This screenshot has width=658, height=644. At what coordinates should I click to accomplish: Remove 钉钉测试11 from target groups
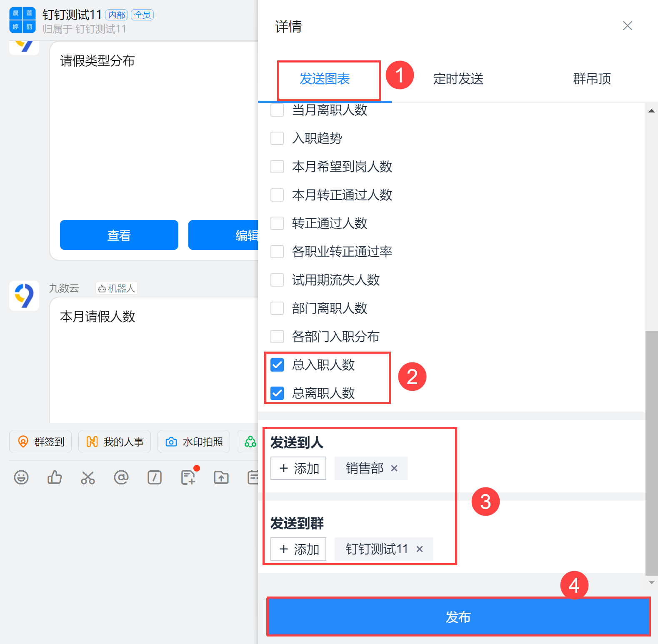pos(420,549)
